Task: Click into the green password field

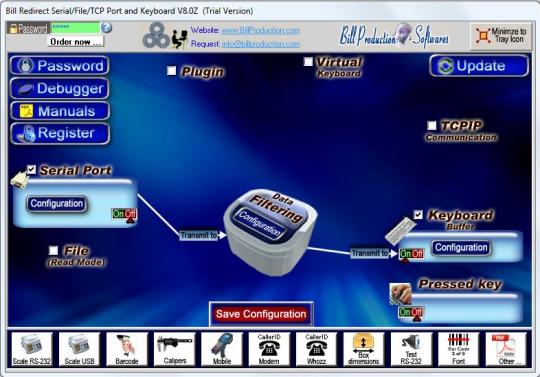Action: pos(76,28)
